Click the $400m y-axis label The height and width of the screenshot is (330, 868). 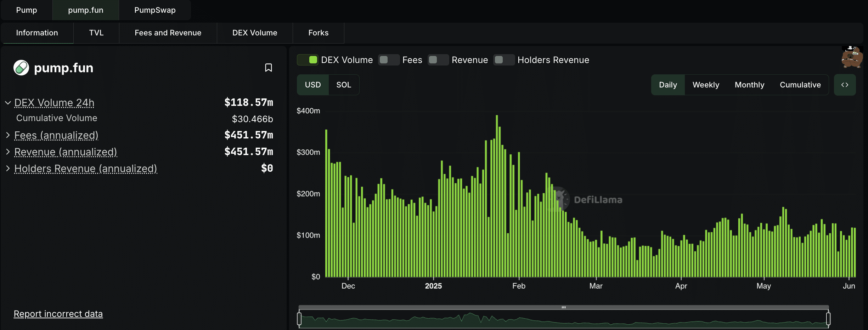(x=308, y=111)
